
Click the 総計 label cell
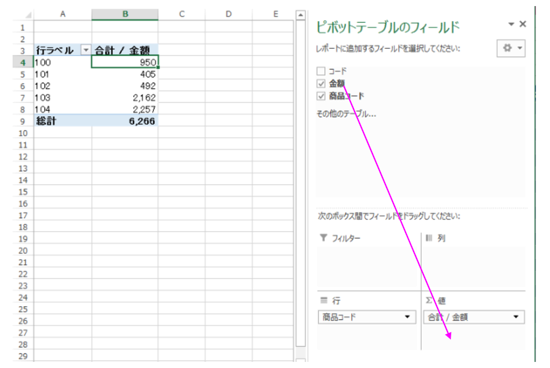(62, 121)
